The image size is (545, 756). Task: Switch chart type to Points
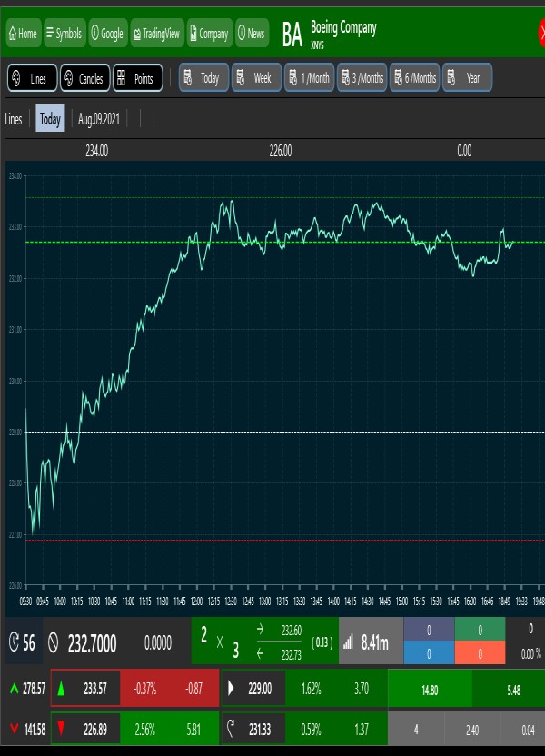click(137, 78)
